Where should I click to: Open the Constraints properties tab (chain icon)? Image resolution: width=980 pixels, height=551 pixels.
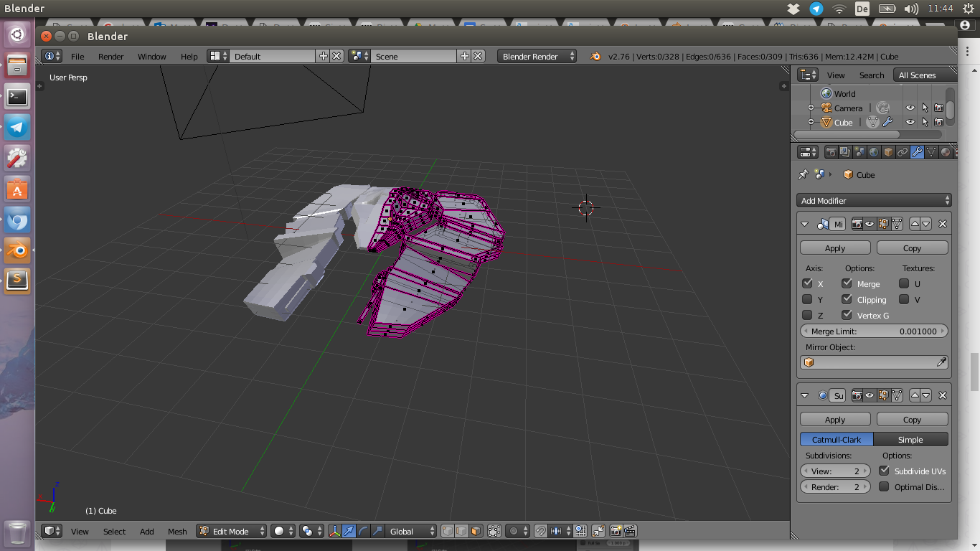tap(903, 152)
